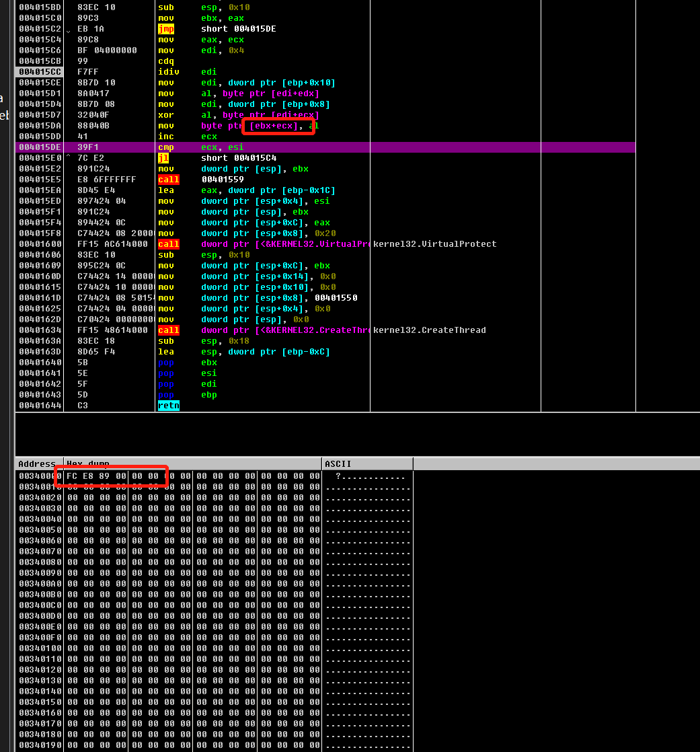Select dump address 003400F0

(x=40, y=638)
